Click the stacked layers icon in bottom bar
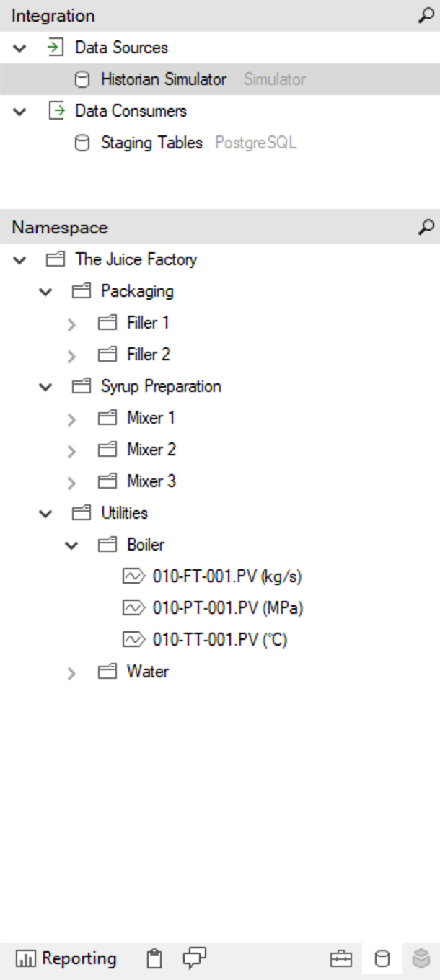440x980 pixels. point(421,959)
